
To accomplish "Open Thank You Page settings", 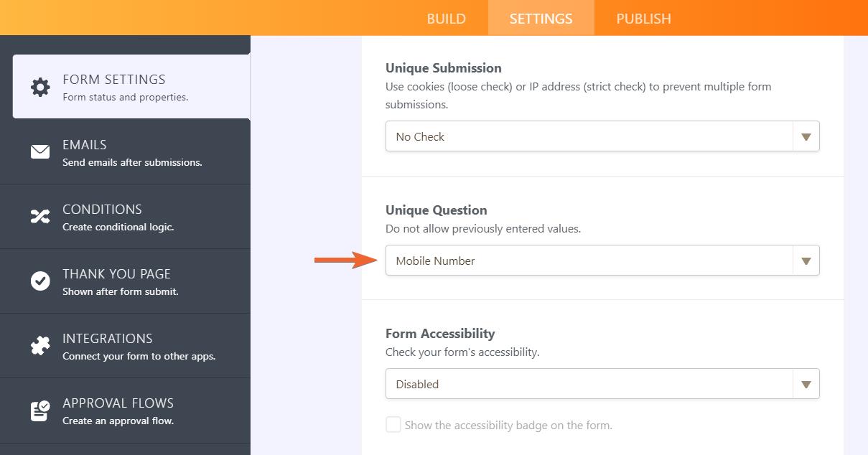I will point(121,281).
